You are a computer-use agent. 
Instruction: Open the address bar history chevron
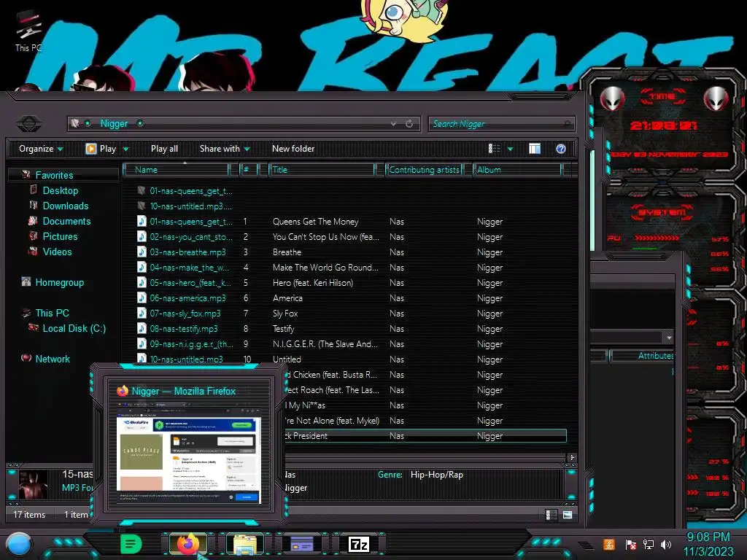[393, 124]
